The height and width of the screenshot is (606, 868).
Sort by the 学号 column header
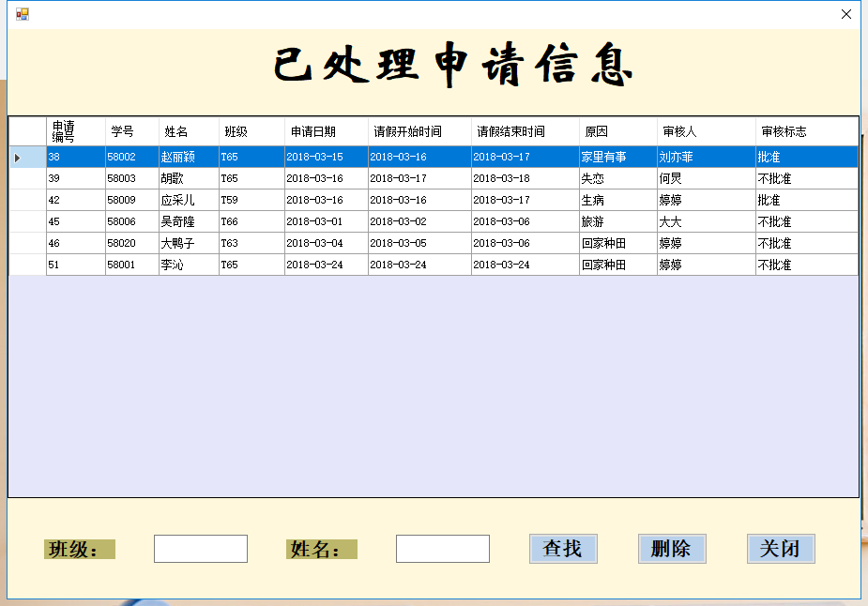tap(131, 131)
